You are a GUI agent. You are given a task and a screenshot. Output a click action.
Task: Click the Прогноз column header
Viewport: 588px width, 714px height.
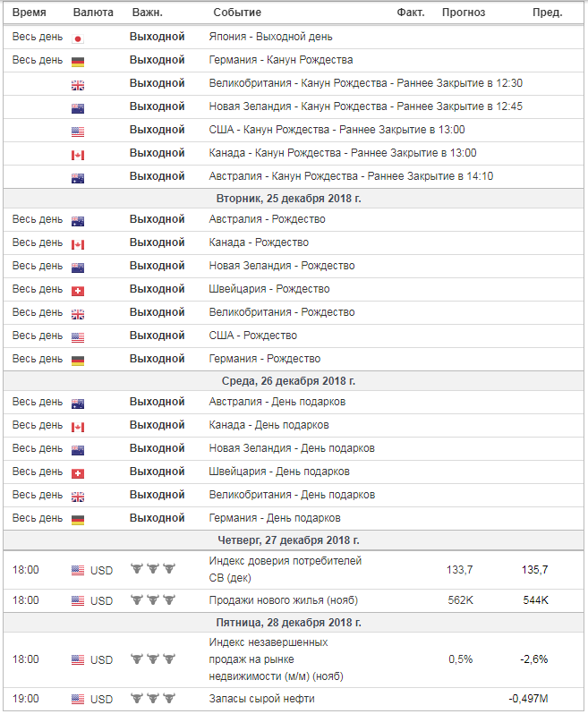point(464,13)
